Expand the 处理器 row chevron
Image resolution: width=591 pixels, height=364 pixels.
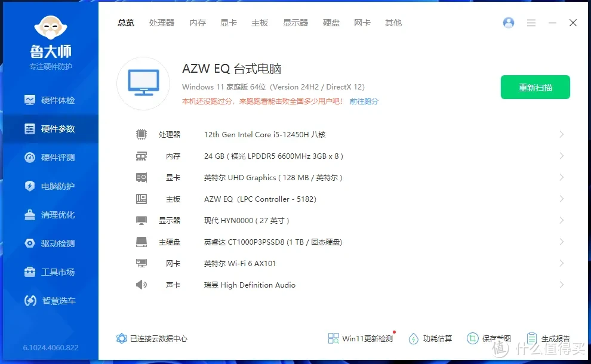tap(561, 134)
